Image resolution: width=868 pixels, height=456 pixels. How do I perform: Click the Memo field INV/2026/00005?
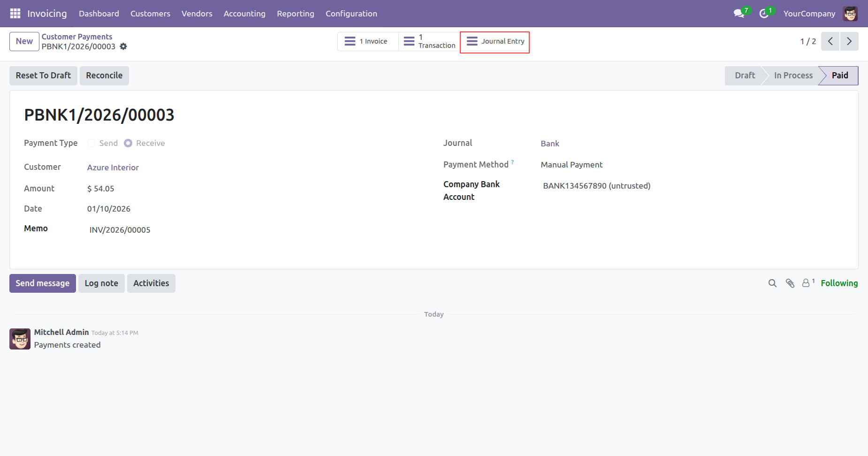[120, 230]
